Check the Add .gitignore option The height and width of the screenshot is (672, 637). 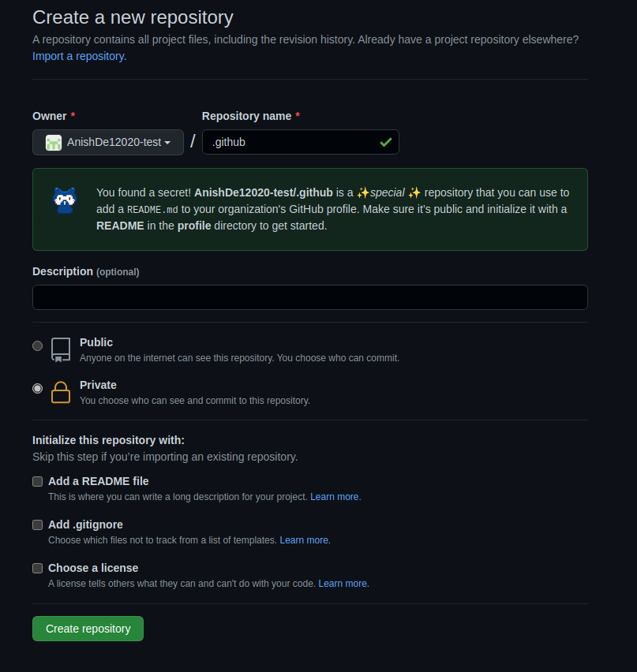click(x=38, y=525)
